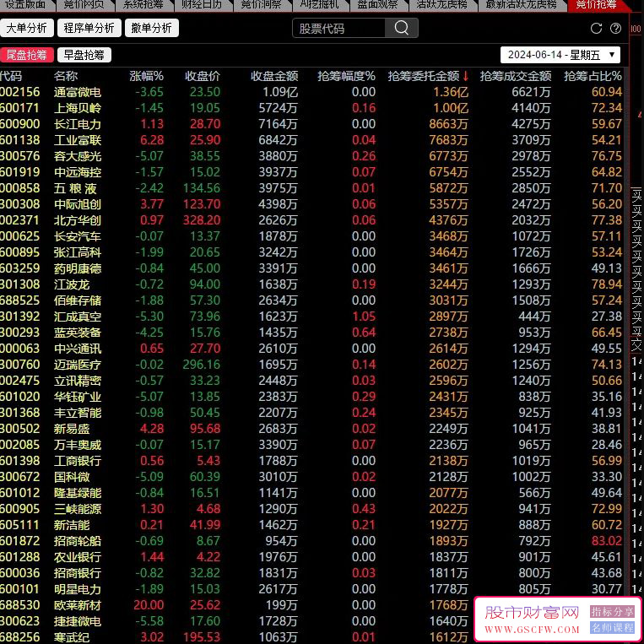Select stock row 中际旭创
The width and height of the screenshot is (644, 644).
(311, 204)
